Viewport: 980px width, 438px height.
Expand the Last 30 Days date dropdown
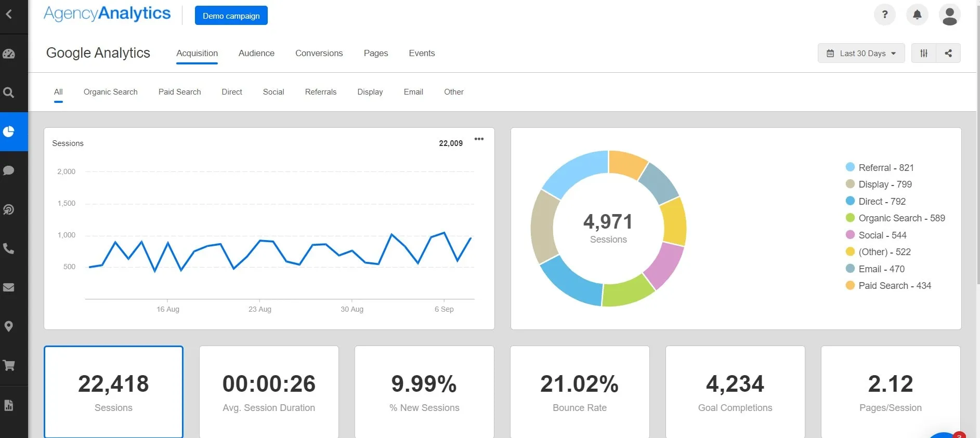tap(861, 53)
